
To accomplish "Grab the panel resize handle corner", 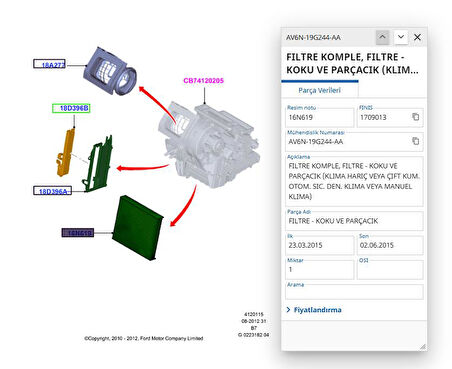I will 423,347.
